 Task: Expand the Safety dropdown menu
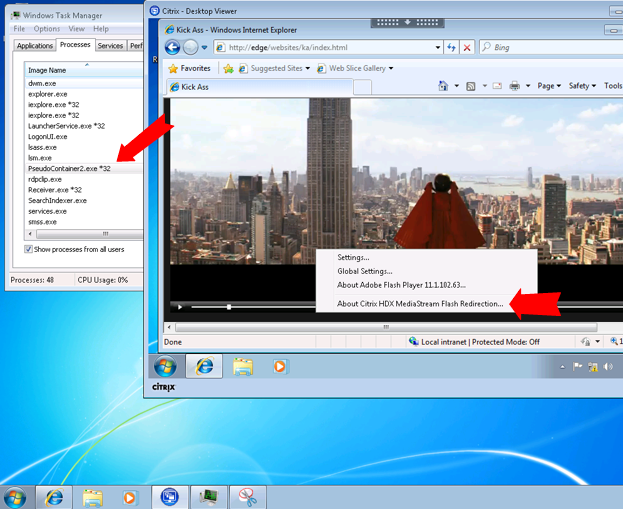582,86
